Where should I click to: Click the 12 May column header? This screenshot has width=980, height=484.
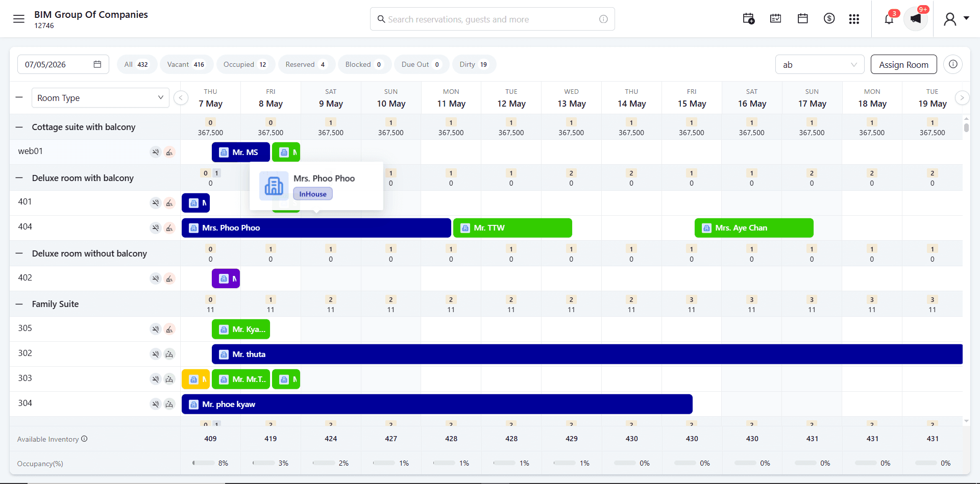(511, 97)
